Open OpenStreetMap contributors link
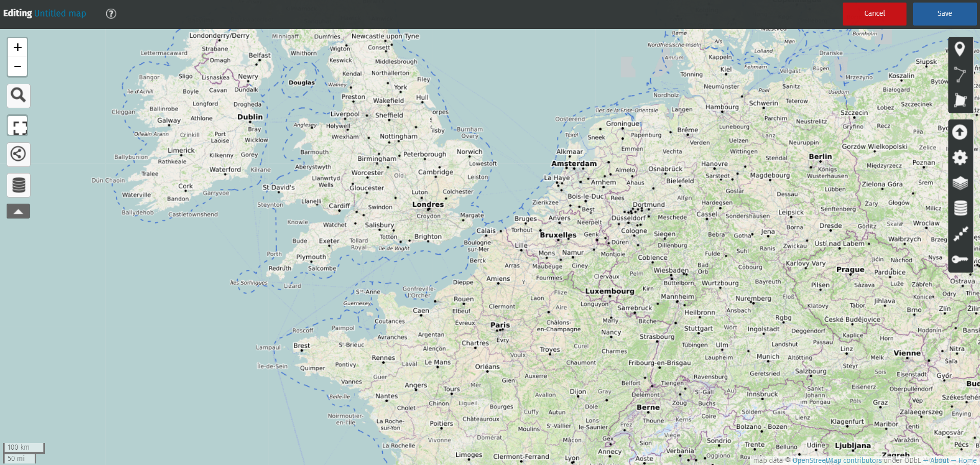 coord(837,460)
